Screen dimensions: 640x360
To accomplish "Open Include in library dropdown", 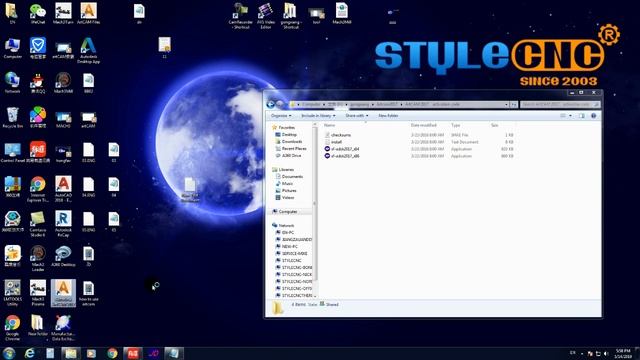I will 318,116.
